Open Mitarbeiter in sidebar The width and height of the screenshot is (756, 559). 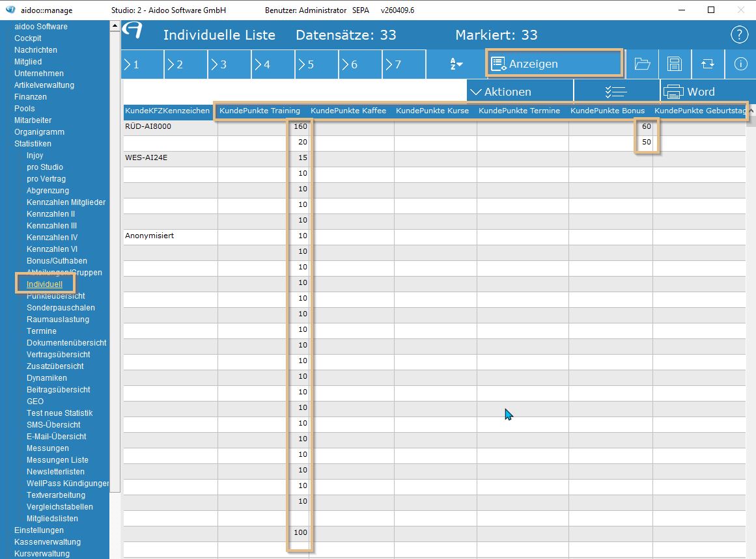(x=33, y=120)
